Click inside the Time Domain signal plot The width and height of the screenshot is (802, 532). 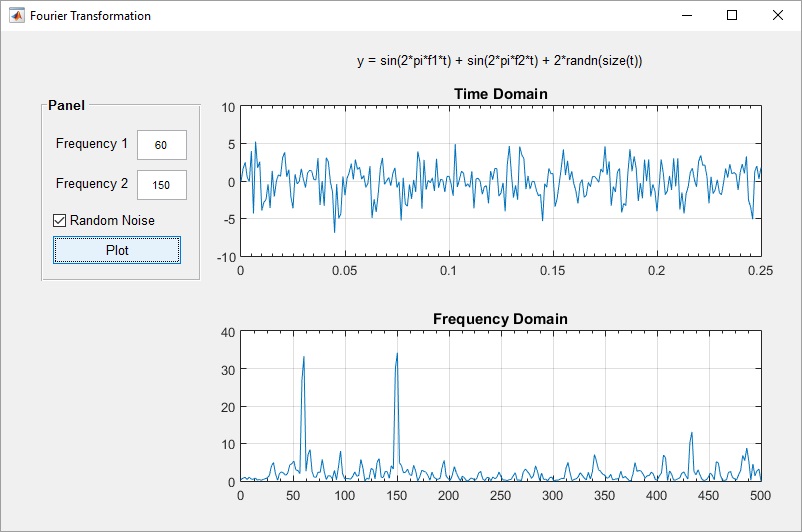coord(500,180)
